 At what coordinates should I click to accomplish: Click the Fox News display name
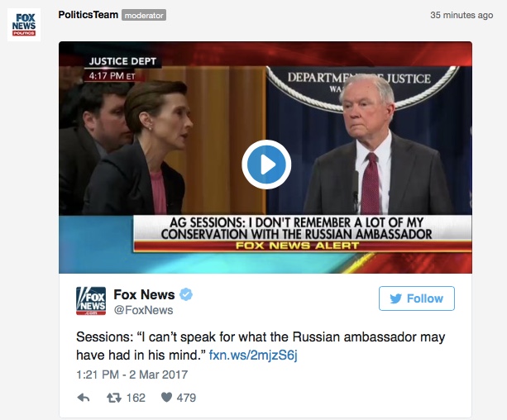(144, 294)
